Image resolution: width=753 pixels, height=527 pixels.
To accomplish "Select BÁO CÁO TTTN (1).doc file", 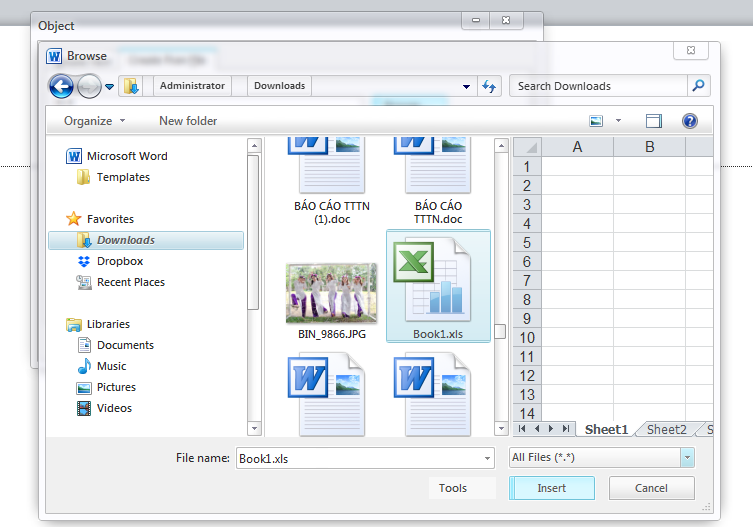I will (x=332, y=182).
